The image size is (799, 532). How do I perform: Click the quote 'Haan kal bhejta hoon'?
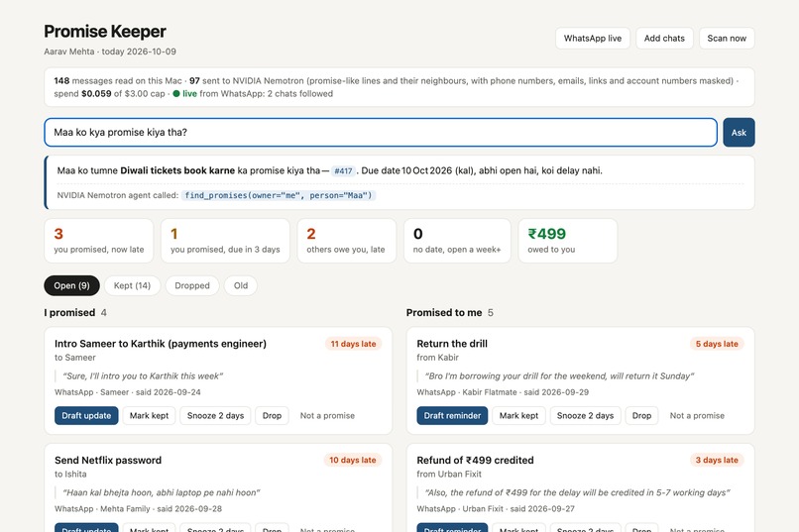tap(162, 492)
